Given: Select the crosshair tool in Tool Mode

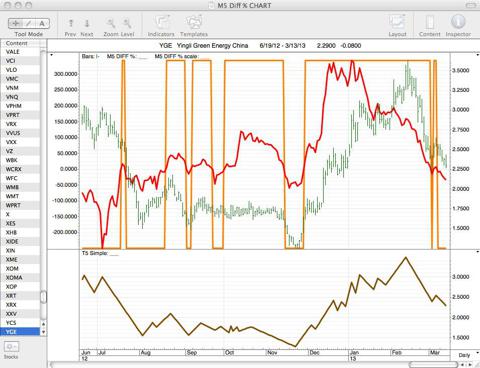Looking at the screenshot, I should (15, 23).
